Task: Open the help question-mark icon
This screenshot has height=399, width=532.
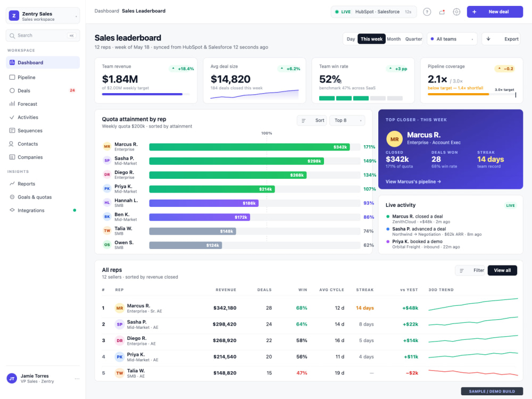Action: (427, 12)
